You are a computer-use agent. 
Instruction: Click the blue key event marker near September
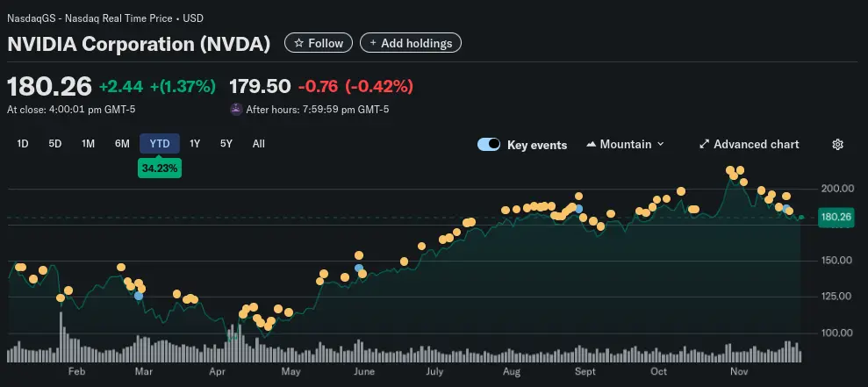coord(578,208)
